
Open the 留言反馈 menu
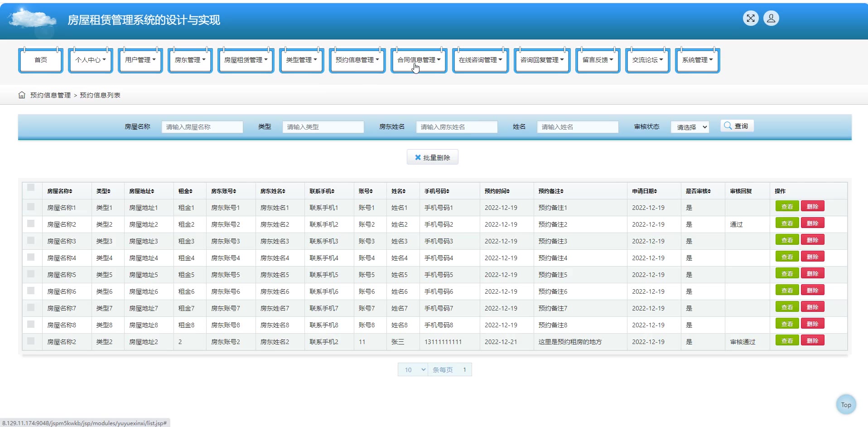tap(598, 60)
